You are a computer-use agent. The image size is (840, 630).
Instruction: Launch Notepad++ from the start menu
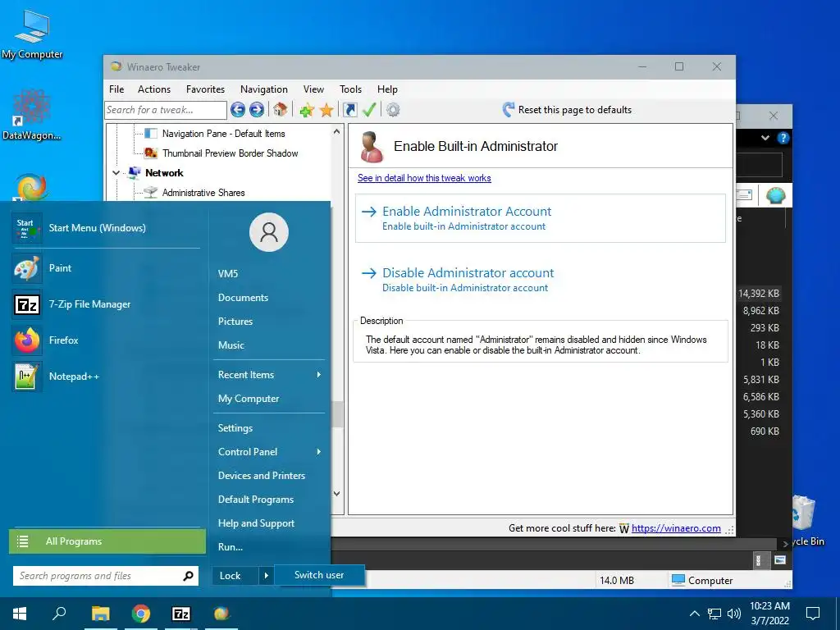(x=106, y=376)
